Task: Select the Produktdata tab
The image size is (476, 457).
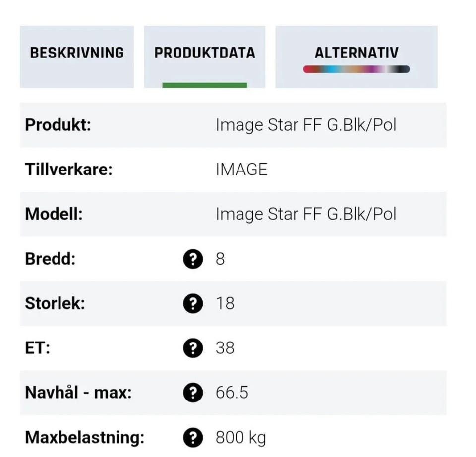Action: point(204,53)
